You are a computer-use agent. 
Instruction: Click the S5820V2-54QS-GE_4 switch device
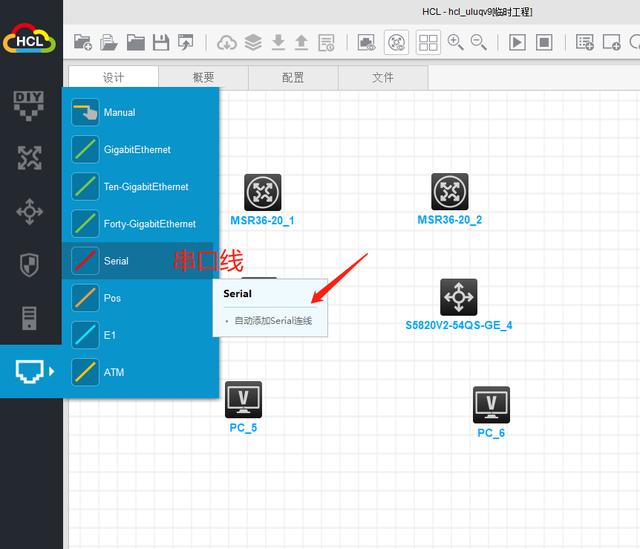tap(458, 297)
